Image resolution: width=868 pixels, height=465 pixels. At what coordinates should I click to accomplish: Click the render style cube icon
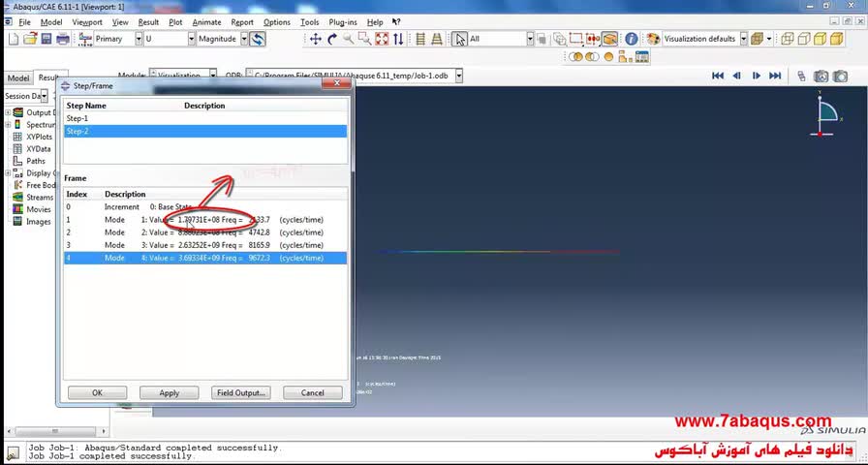click(758, 39)
